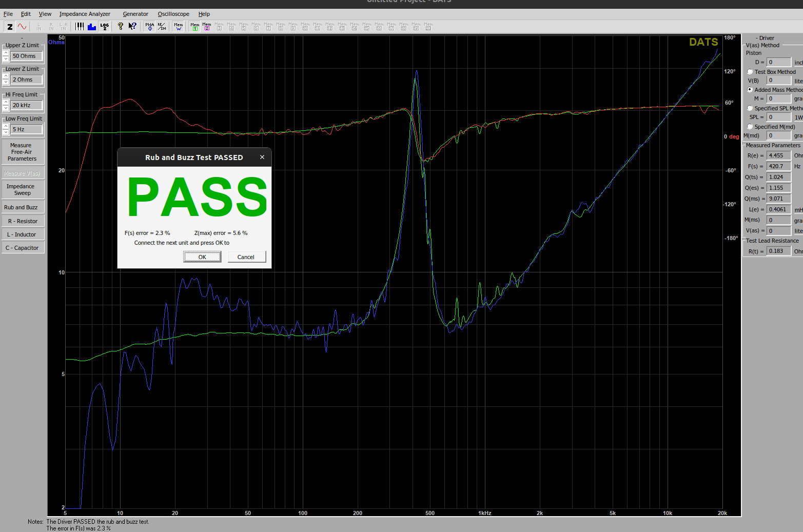
Task: Click the V(B) box volume input field
Action: (778, 81)
